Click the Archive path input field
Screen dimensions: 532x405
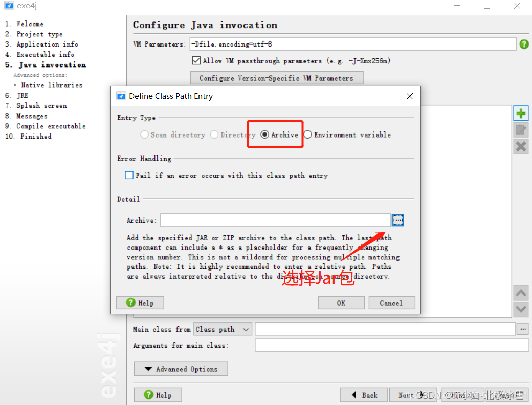276,220
